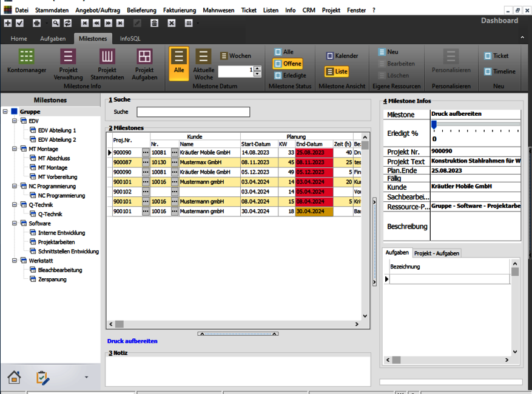This screenshot has width=532, height=394.
Task: Click the home icon at bottom left
Action: [14, 377]
